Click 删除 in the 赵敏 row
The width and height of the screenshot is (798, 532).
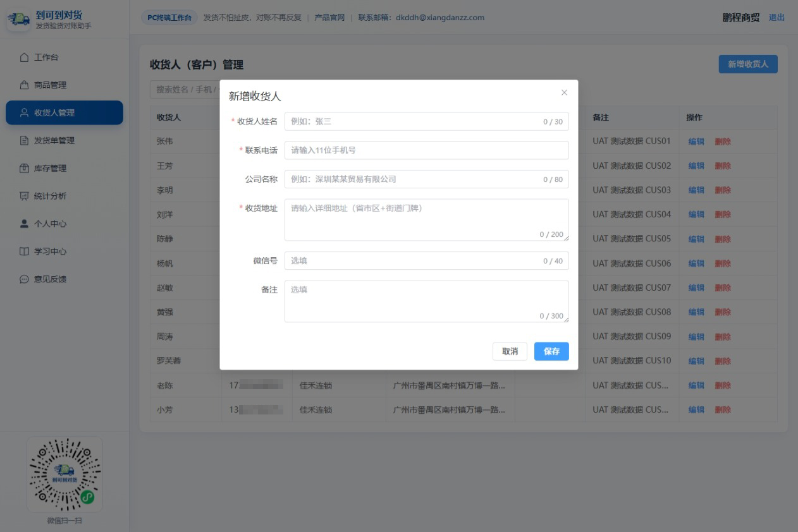pos(723,288)
